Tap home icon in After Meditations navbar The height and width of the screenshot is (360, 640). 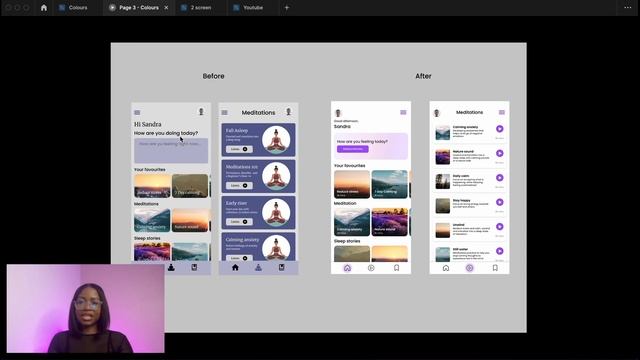tap(446, 268)
